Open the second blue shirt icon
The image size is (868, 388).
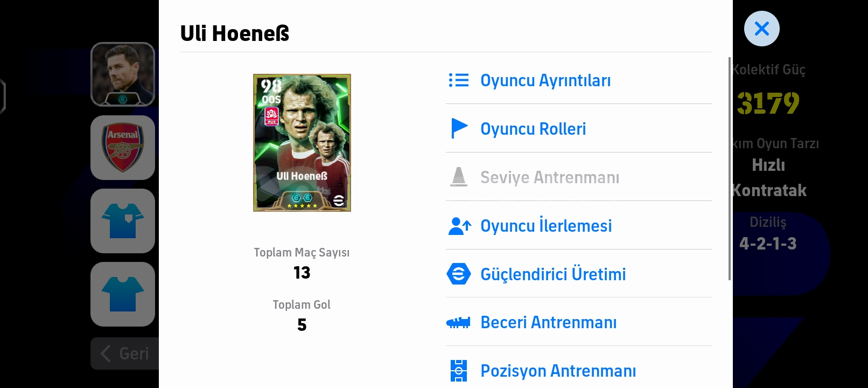pyautogui.click(x=123, y=294)
